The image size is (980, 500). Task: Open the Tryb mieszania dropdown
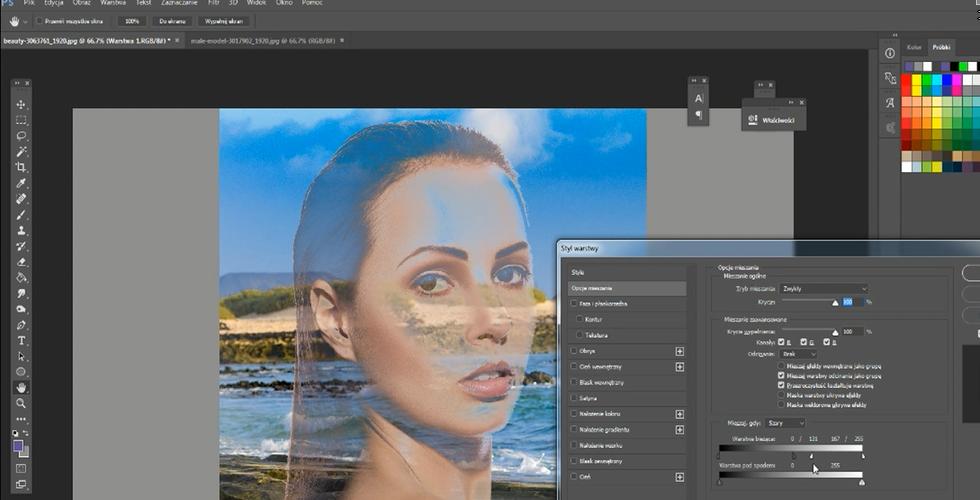[x=824, y=289]
